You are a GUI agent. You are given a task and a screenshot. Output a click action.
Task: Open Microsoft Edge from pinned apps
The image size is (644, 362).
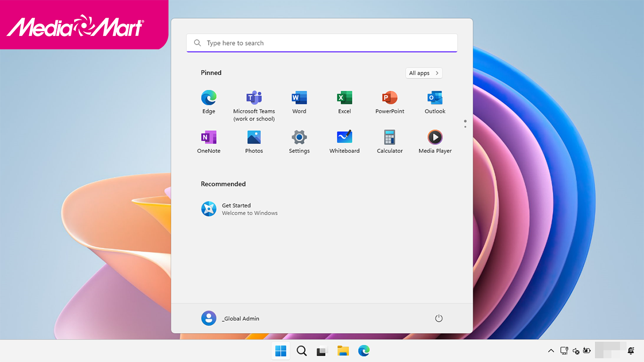209,98
